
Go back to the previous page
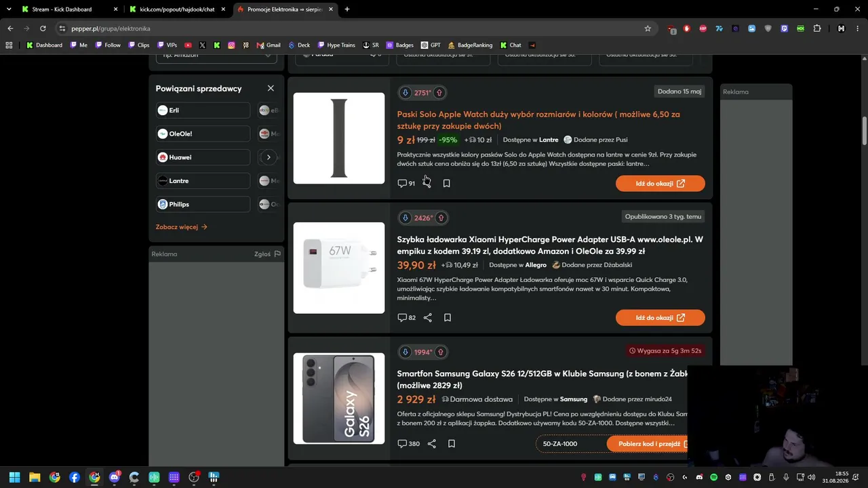(x=10, y=28)
